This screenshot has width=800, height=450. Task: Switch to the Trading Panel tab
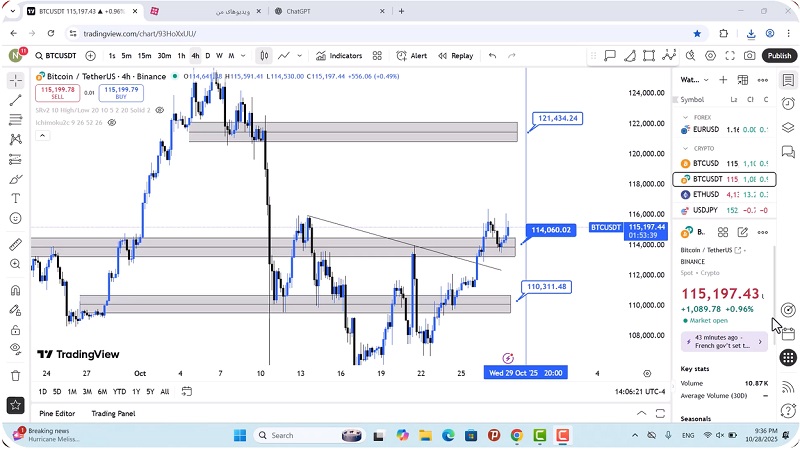[x=113, y=413]
